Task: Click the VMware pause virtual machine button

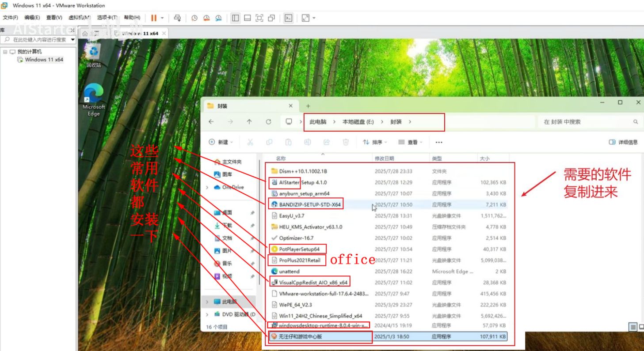Action: click(x=153, y=18)
